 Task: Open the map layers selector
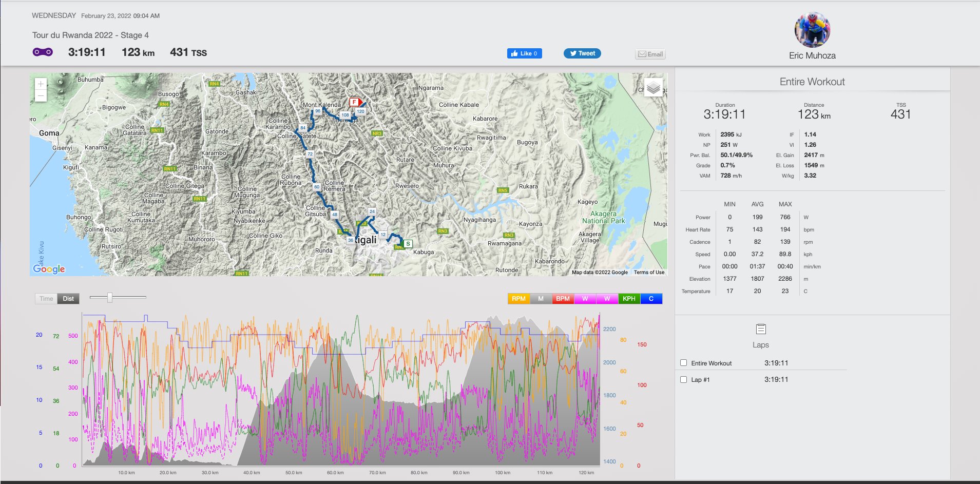tap(653, 88)
